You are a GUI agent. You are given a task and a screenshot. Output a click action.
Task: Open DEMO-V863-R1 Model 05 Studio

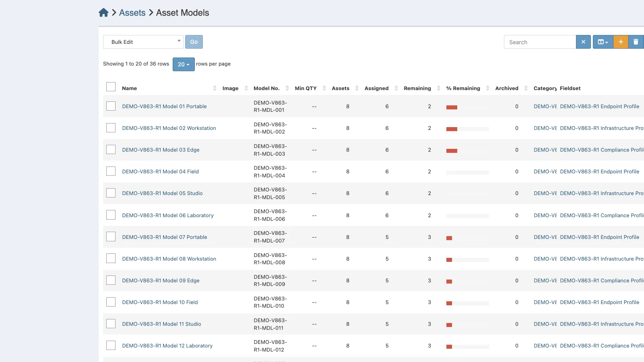162,193
